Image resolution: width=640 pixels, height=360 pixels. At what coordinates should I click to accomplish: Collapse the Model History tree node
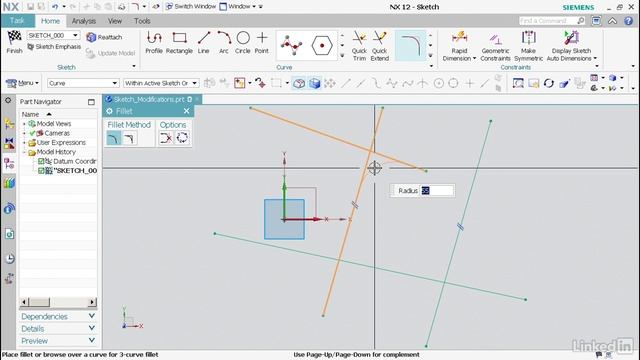coord(24,152)
